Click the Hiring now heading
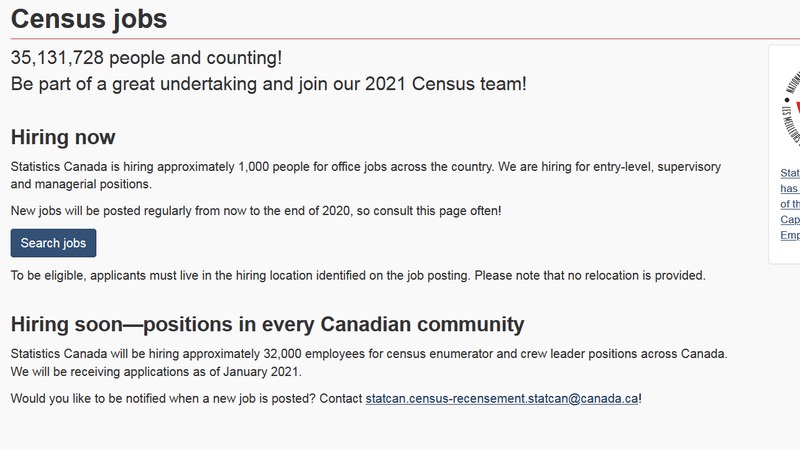This screenshot has width=800, height=450. (x=63, y=137)
